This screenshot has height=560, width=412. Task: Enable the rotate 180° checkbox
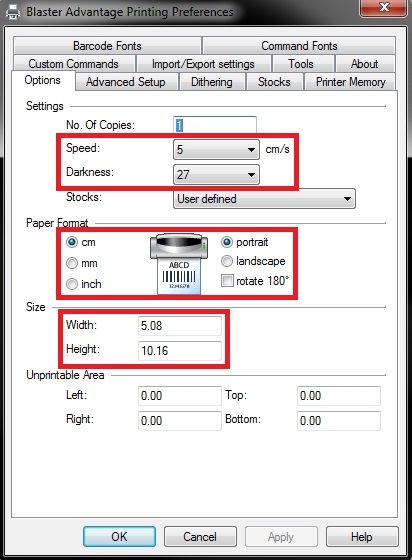tap(227, 281)
